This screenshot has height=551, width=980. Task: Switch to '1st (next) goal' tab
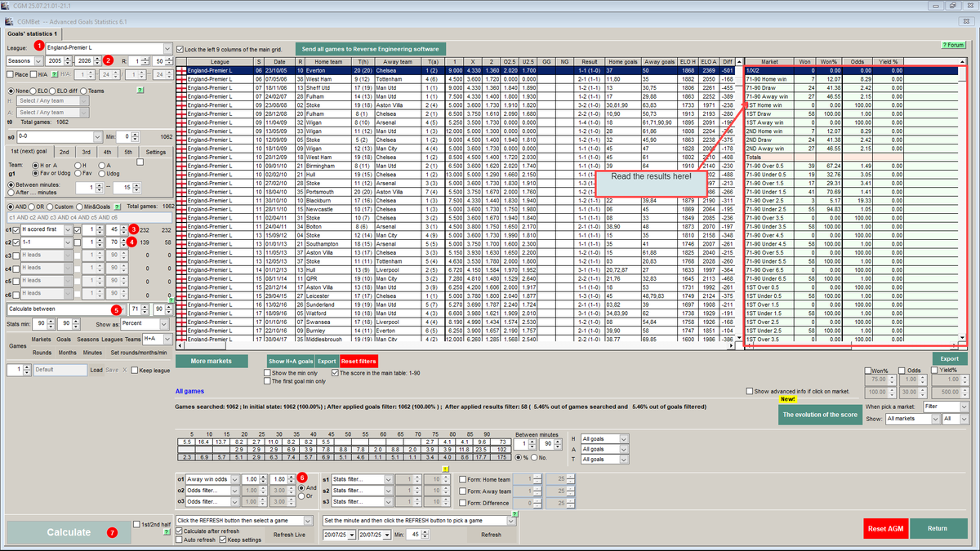[x=29, y=152]
